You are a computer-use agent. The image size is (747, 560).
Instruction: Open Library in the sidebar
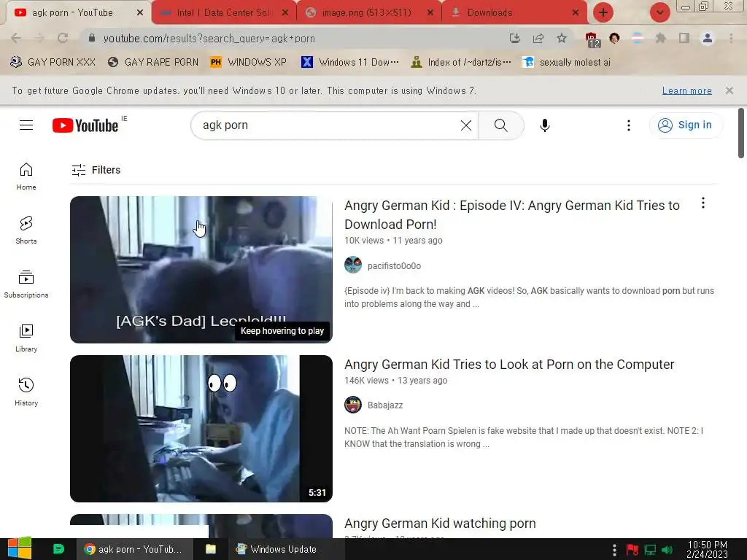pyautogui.click(x=26, y=338)
